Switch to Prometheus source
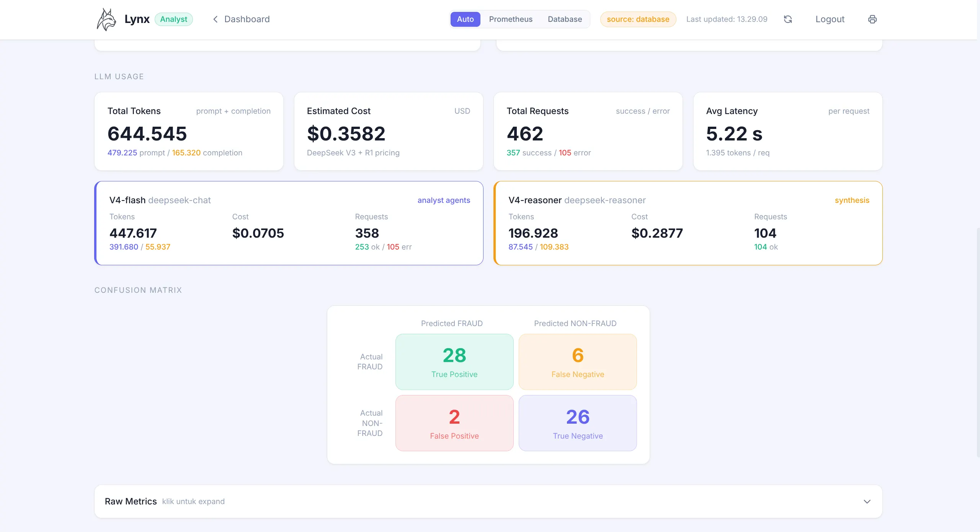Viewport: 980px width, 532px height. [511, 19]
